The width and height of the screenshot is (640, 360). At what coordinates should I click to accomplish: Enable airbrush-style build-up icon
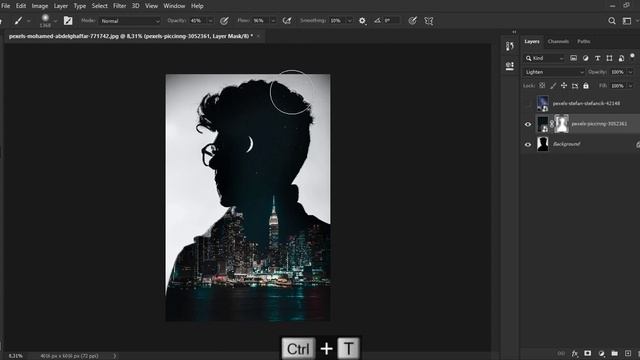tap(287, 21)
